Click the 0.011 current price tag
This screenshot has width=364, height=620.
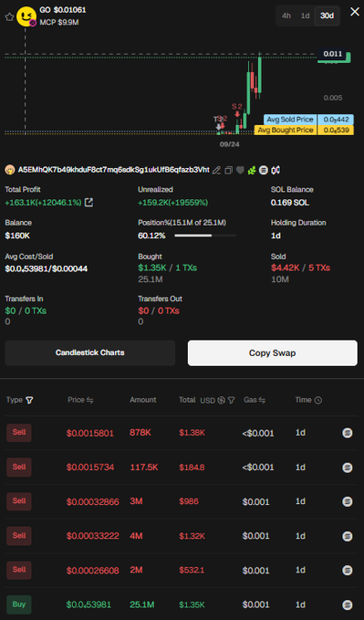332,54
